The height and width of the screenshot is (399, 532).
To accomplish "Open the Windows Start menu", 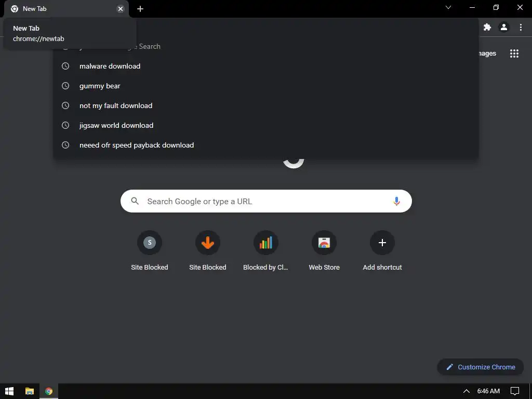I will click(9, 391).
